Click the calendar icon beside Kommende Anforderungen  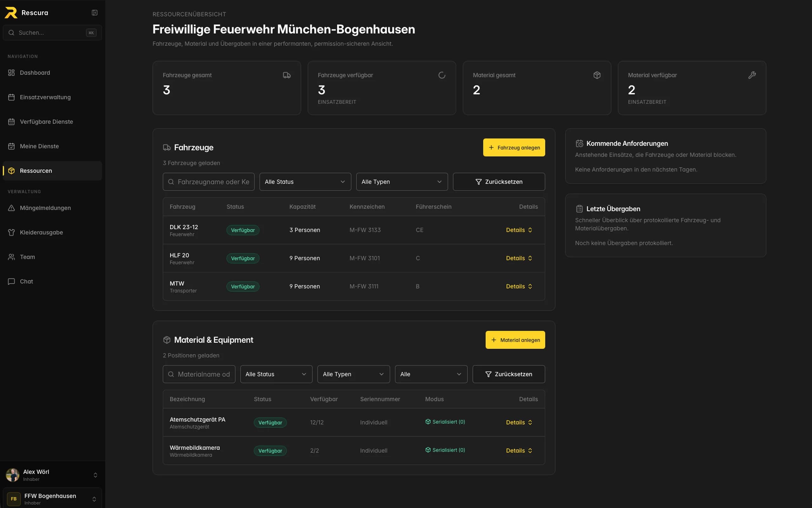[580, 144]
